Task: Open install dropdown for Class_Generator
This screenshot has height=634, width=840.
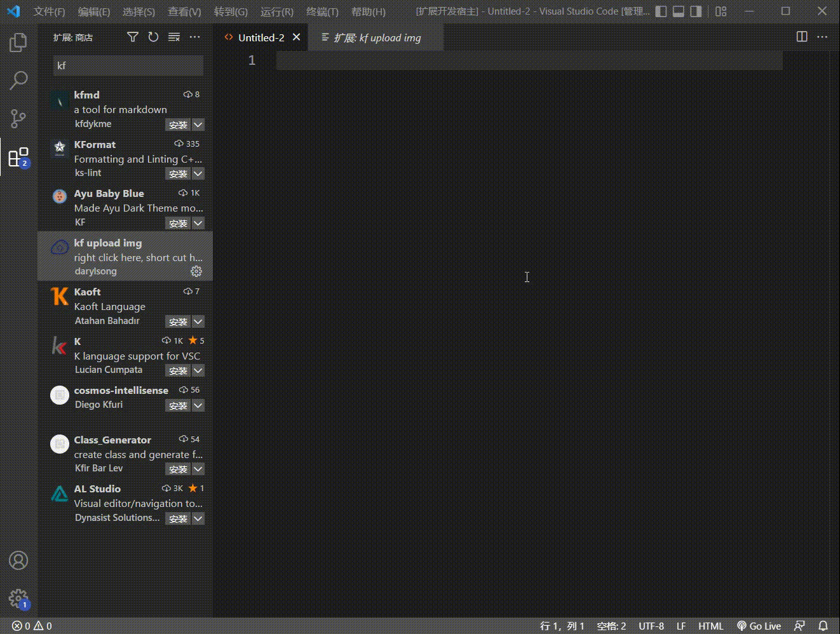Action: click(x=198, y=469)
